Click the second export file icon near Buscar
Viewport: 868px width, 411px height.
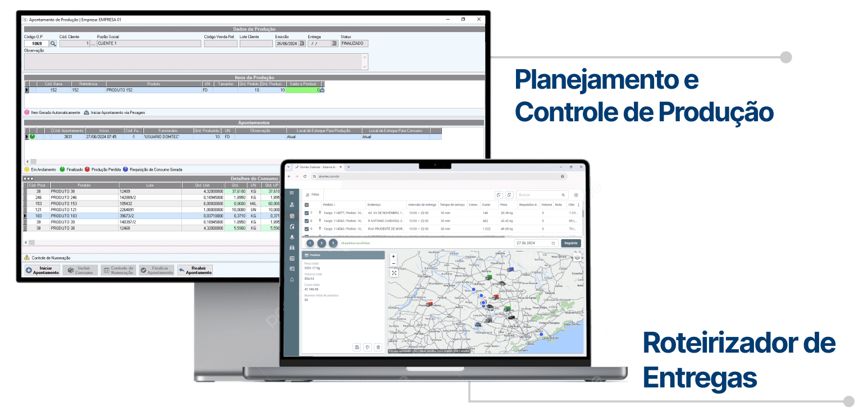click(509, 195)
